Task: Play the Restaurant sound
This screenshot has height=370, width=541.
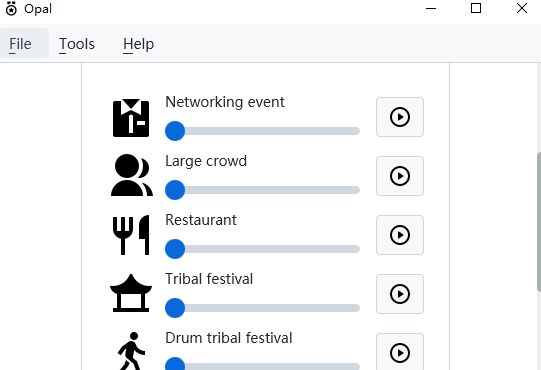Action: pos(400,235)
